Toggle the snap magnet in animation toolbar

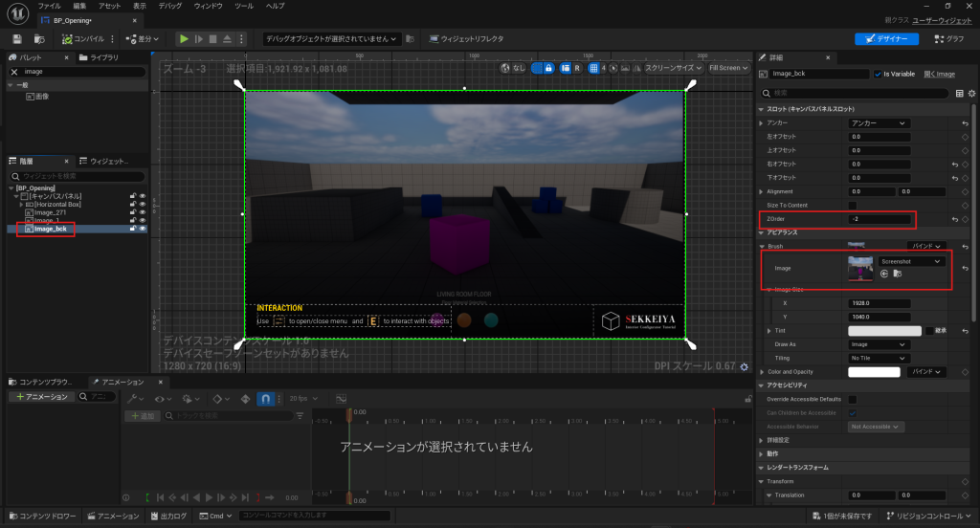click(266, 399)
